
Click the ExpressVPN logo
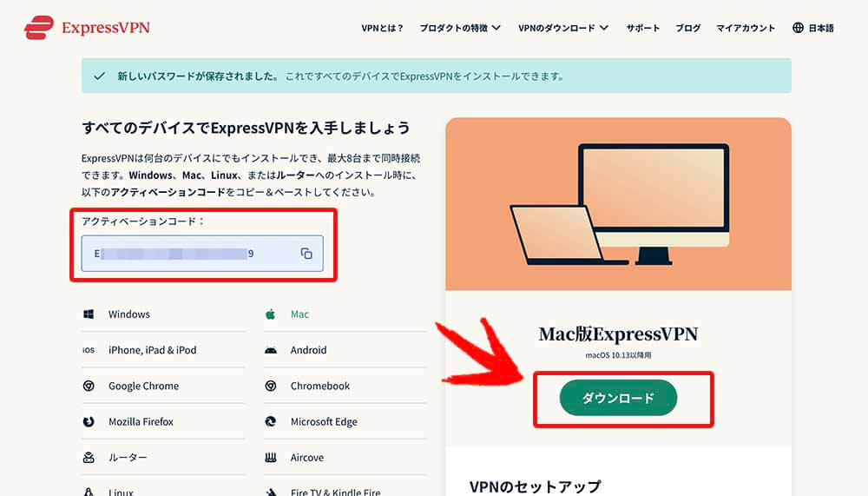[x=87, y=28]
